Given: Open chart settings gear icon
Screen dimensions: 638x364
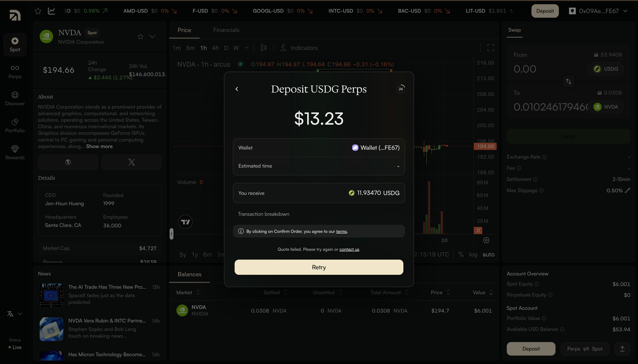Looking at the screenshot, I should click(486, 240).
